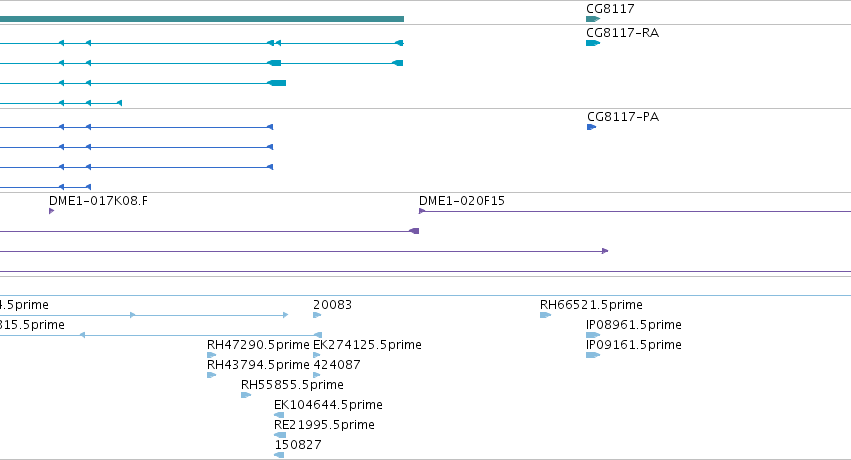Select the RH43794.5prime EST arrow

click(x=212, y=375)
